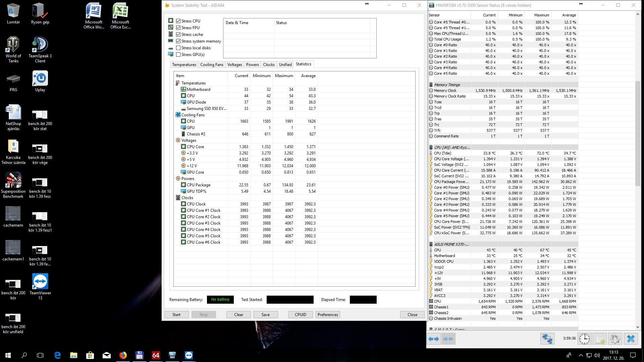Open Microsoft Edge from the taskbar
This screenshot has width=644, height=362.
[57, 355]
